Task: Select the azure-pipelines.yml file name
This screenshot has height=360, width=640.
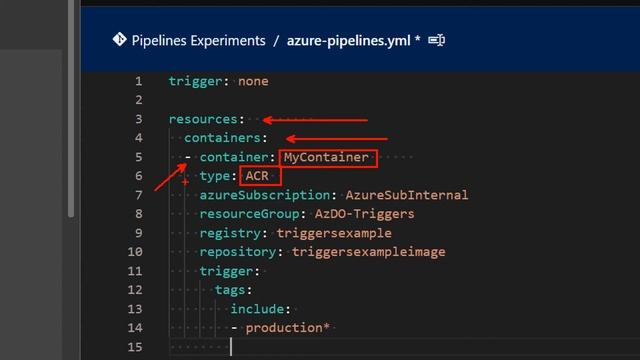Action: pos(349,41)
